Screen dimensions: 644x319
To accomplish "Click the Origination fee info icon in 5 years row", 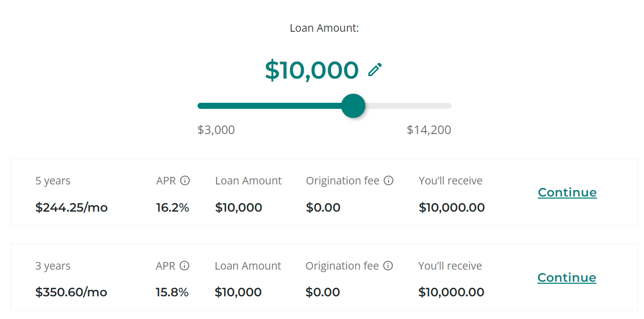I will [x=389, y=180].
